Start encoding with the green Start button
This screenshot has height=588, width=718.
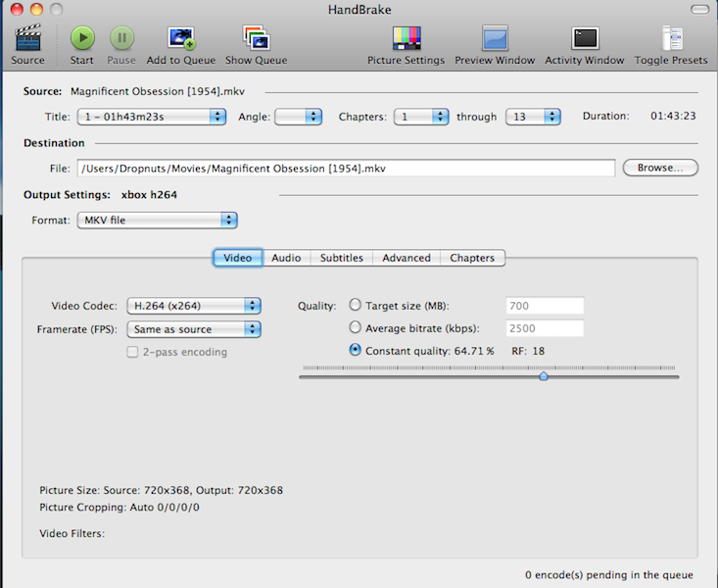pos(82,37)
